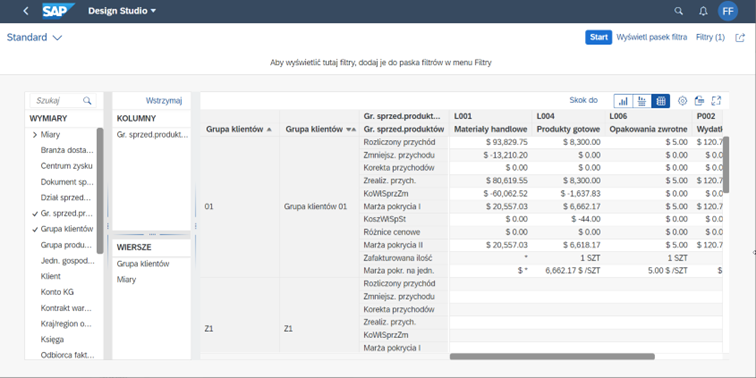Select Klient dimension

point(51,276)
